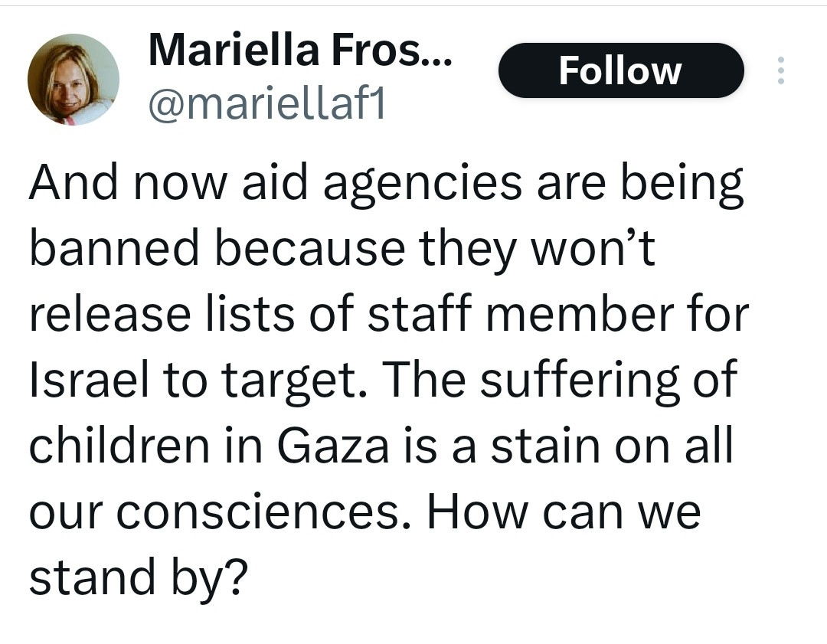
Task: Open the three-dot more options menu
Action: coord(781,70)
